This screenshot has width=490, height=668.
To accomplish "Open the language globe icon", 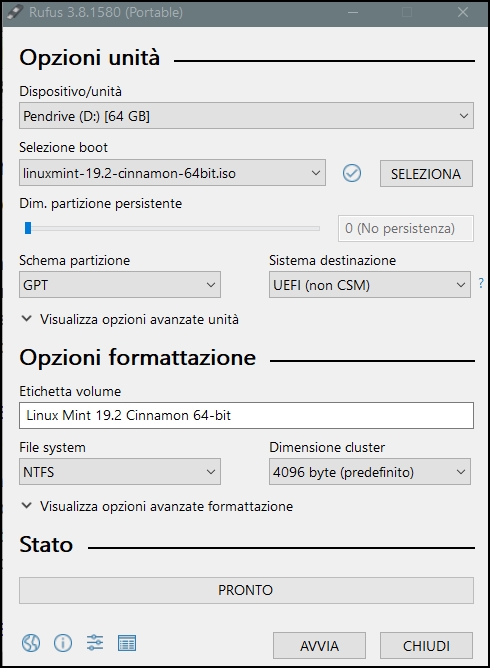I will (31, 643).
